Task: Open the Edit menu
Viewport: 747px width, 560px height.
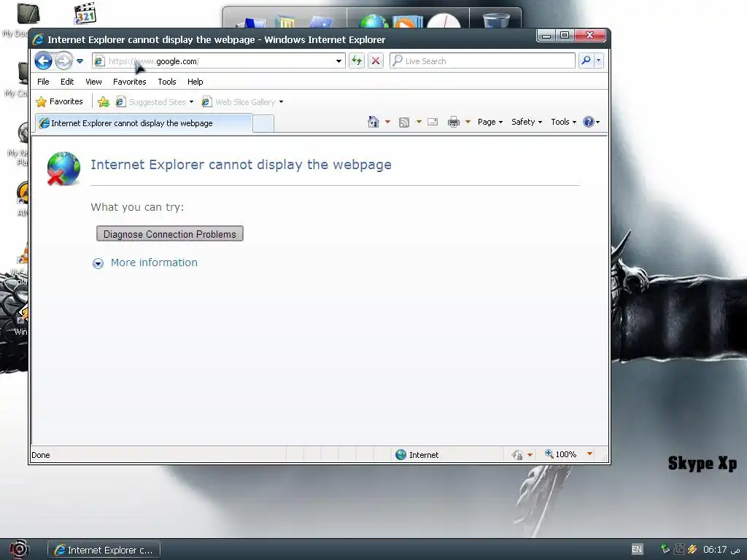Action: [67, 82]
